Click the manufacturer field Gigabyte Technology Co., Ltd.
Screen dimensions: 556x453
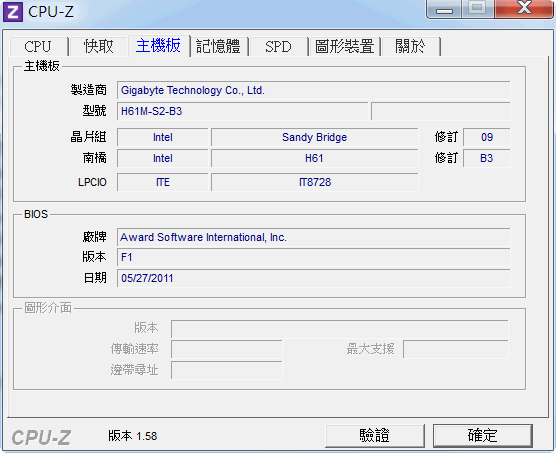click(x=313, y=90)
